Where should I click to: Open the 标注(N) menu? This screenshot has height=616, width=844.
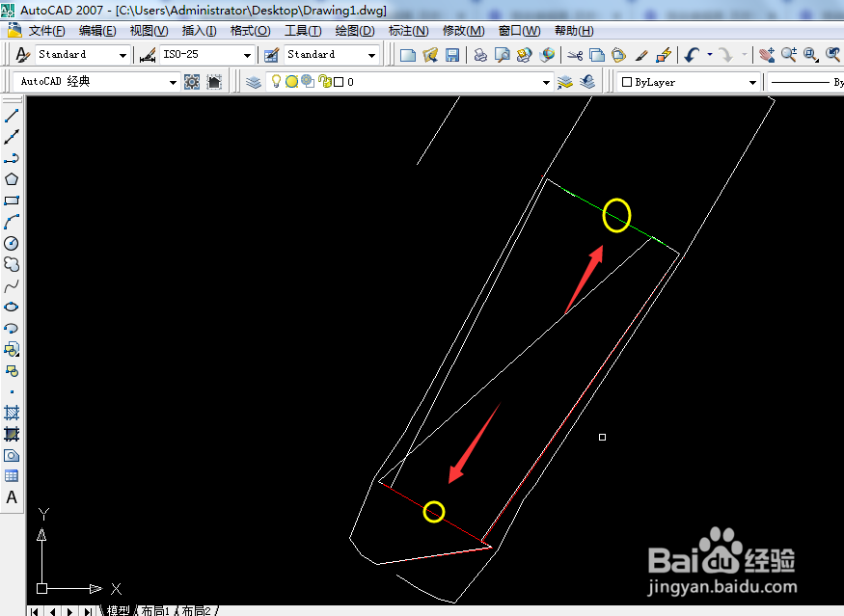[x=409, y=31]
